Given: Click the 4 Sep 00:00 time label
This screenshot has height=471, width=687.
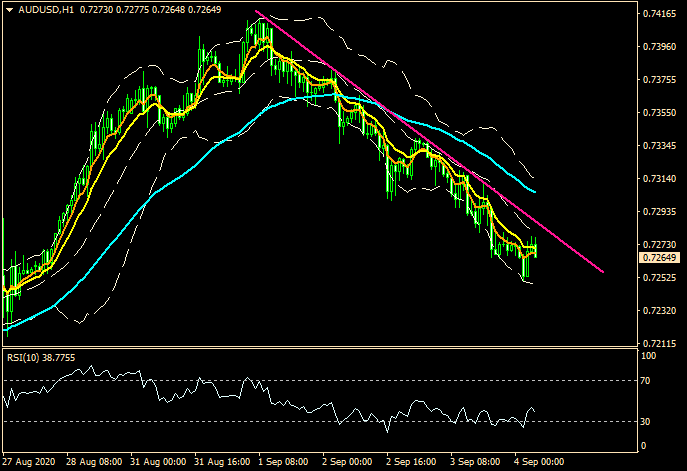Looking at the screenshot, I should (535, 463).
